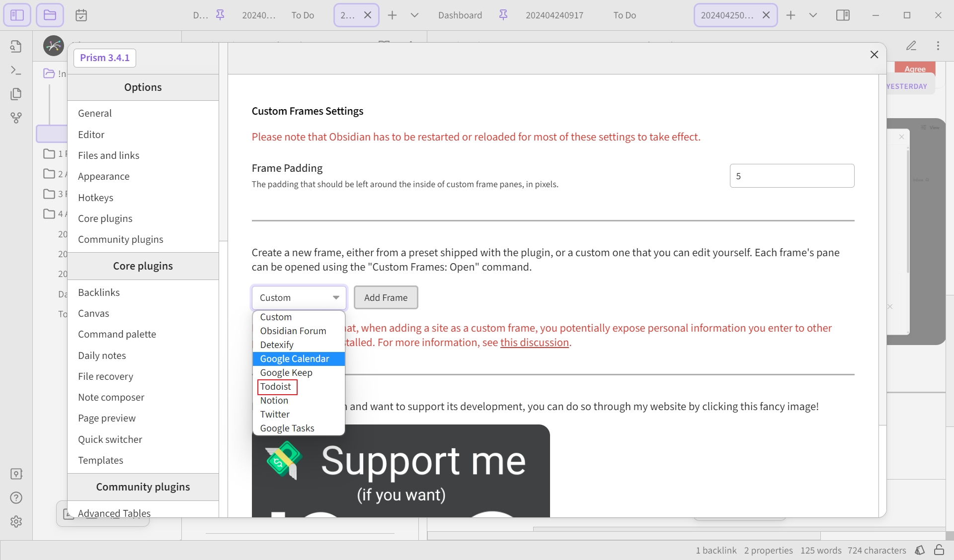Viewport: 954px width, 560px height.
Task: Open Community plugins settings section
Action: click(x=121, y=239)
